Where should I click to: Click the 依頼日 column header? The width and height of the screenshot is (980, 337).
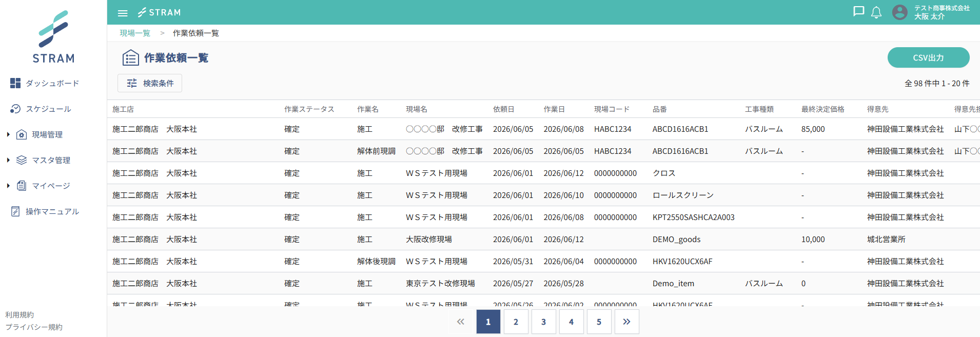coord(504,109)
